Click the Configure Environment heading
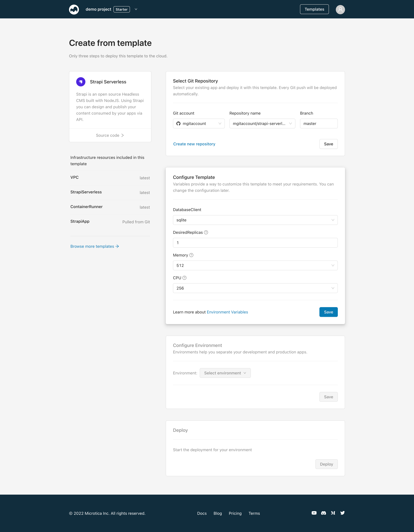The image size is (414, 532). pos(198,345)
